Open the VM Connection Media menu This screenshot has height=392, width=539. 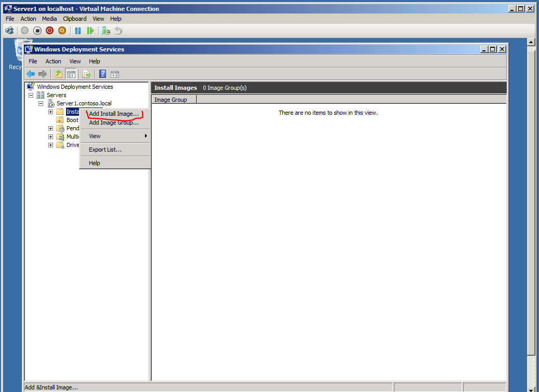click(x=49, y=19)
